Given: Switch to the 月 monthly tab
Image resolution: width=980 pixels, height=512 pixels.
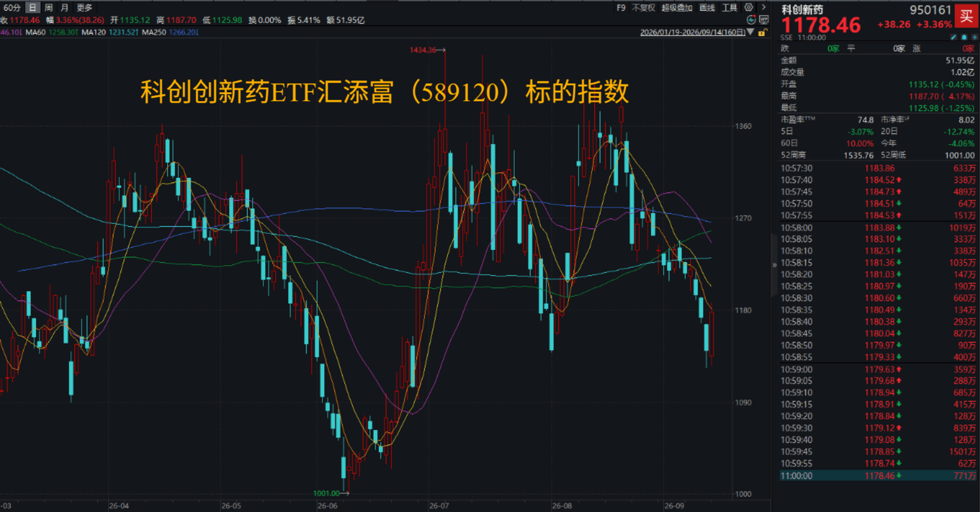Looking at the screenshot, I should pyautogui.click(x=64, y=8).
